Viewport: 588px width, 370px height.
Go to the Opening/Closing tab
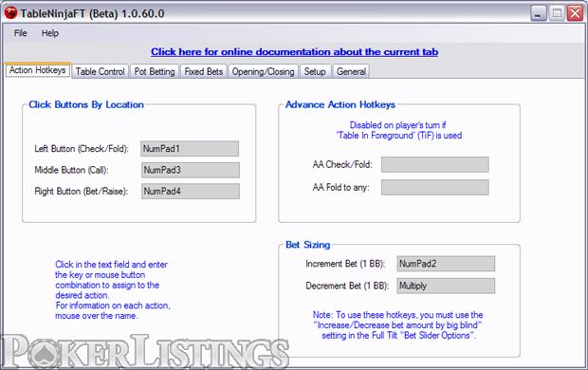pyautogui.click(x=263, y=71)
